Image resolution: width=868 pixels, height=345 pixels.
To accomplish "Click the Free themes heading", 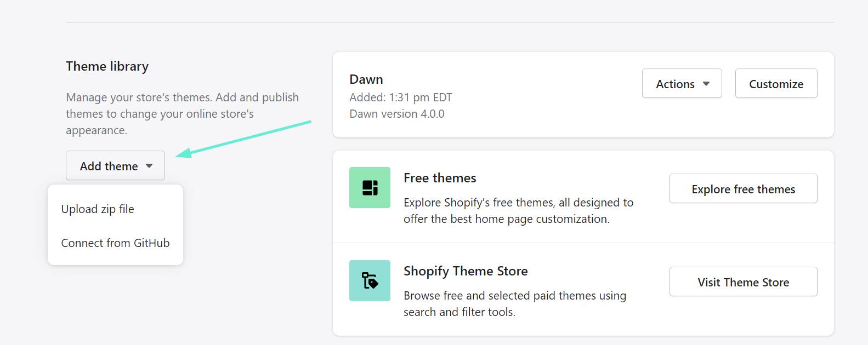I will pos(440,178).
